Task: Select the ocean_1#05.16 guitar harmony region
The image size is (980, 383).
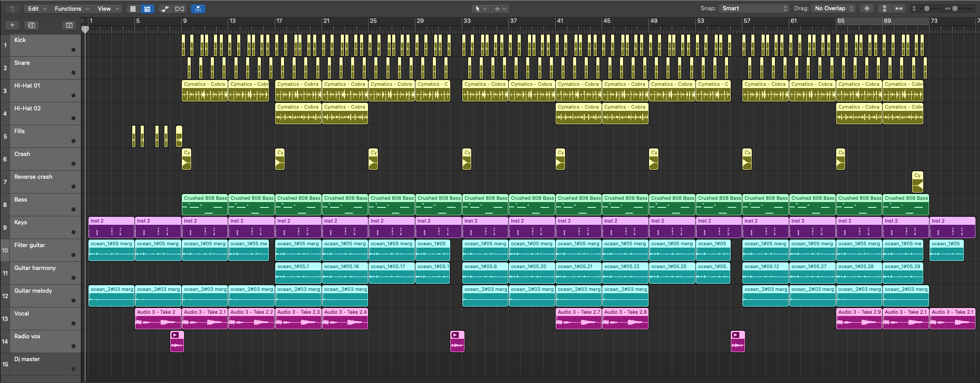Action: (345, 273)
